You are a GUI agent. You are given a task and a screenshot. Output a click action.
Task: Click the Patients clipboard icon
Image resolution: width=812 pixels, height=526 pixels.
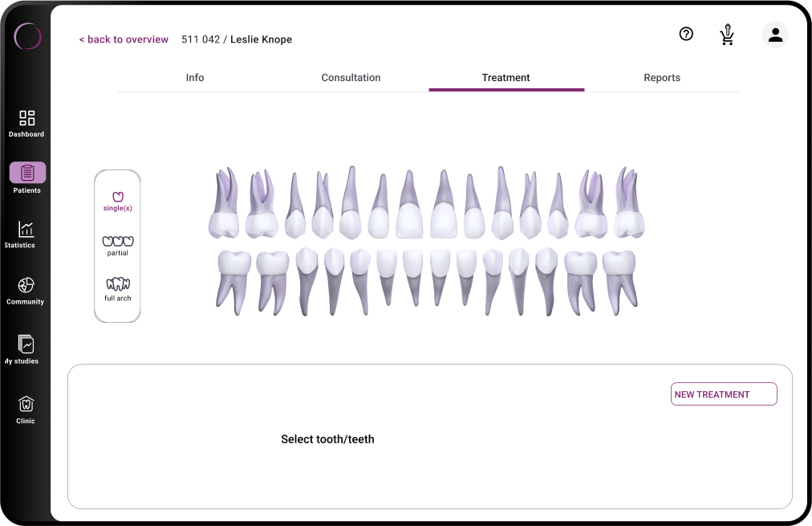tap(27, 173)
